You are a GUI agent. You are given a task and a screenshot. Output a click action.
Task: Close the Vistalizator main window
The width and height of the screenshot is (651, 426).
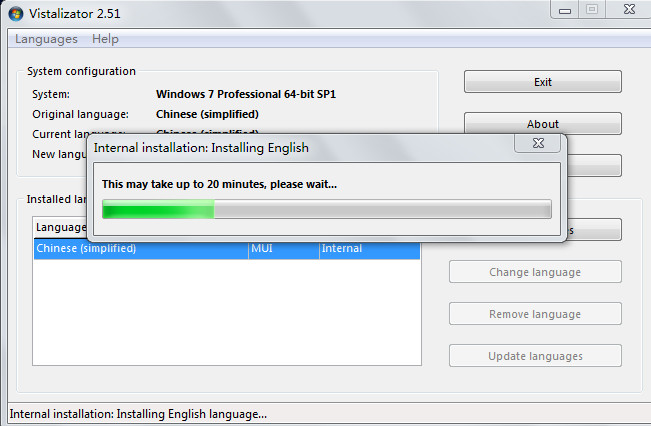(629, 10)
